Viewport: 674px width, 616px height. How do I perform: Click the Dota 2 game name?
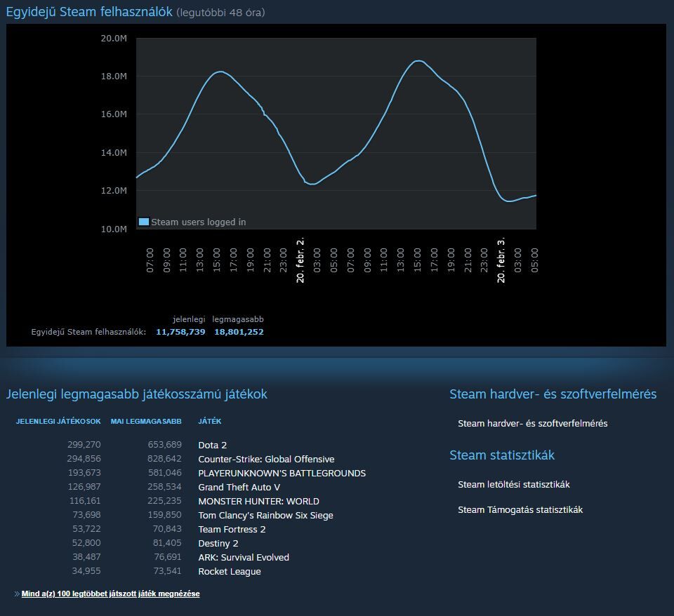(212, 445)
